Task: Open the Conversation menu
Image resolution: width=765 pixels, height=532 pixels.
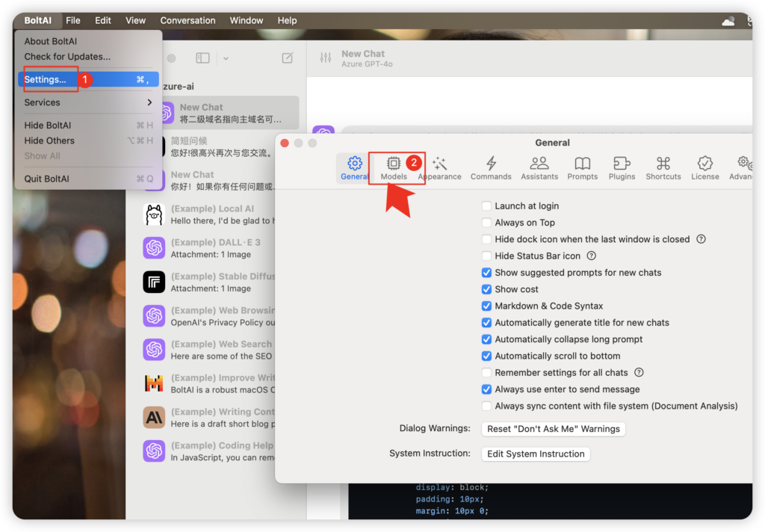Action: click(x=188, y=20)
